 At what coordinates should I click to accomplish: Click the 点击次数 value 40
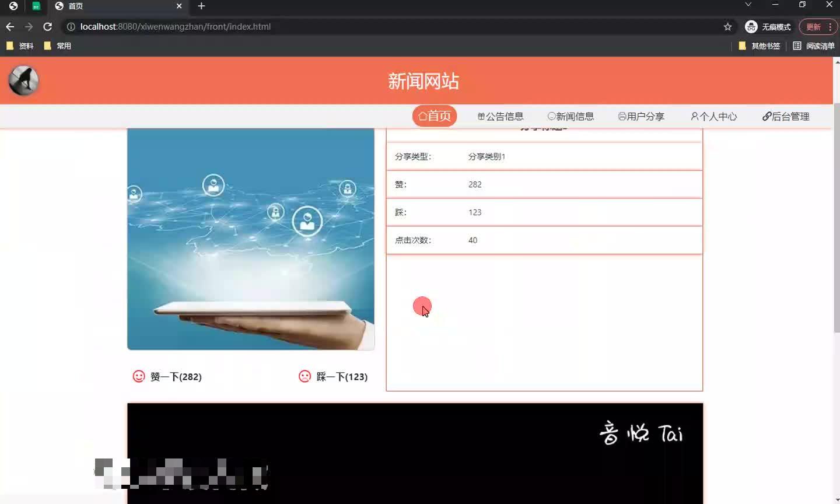click(473, 240)
